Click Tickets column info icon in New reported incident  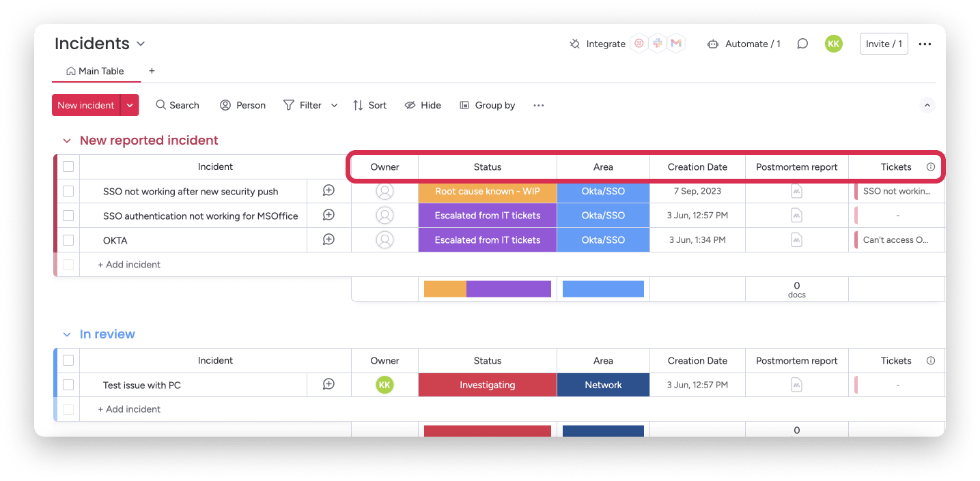[930, 166]
